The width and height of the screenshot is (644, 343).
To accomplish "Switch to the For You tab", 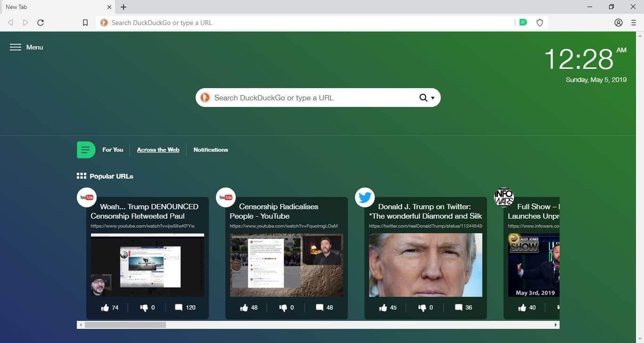I will point(113,150).
